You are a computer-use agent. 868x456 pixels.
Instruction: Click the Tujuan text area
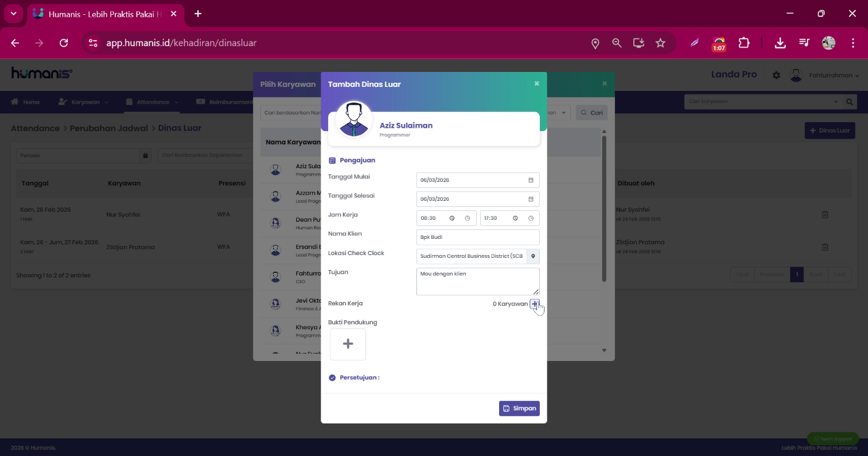pyautogui.click(x=478, y=281)
